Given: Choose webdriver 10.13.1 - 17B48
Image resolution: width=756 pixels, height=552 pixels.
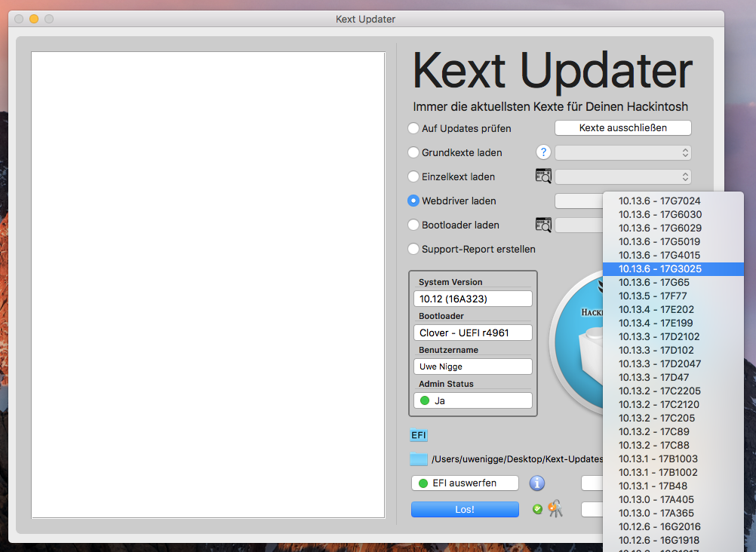Looking at the screenshot, I should pos(673,486).
